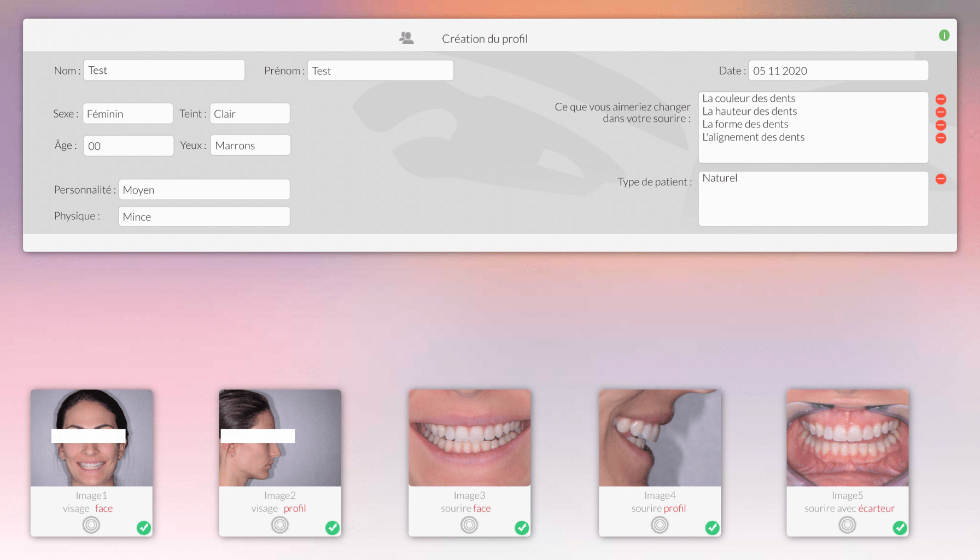This screenshot has height=560, width=980.
Task: Remove 'L'alignement des dents' entry
Action: click(x=941, y=138)
